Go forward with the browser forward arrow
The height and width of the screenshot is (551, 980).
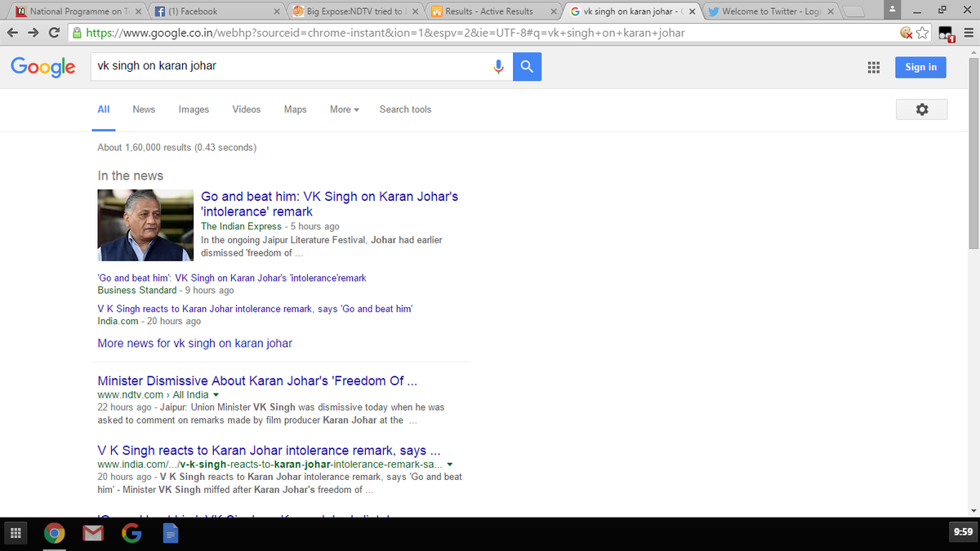[x=35, y=33]
